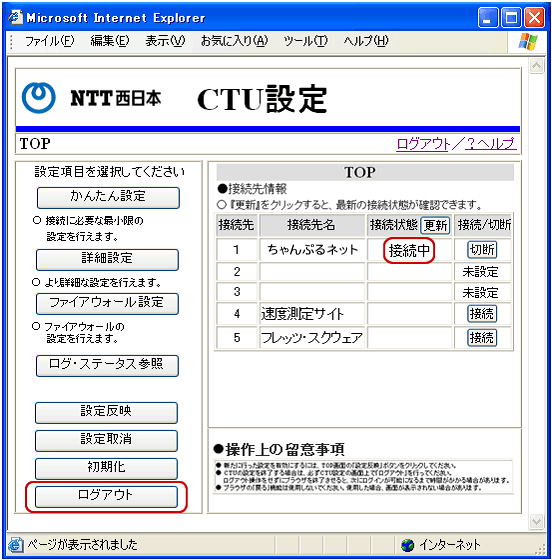Image resolution: width=552 pixels, height=560 pixels.
Task: Click 更新 to refresh connection status
Action: coord(435,225)
